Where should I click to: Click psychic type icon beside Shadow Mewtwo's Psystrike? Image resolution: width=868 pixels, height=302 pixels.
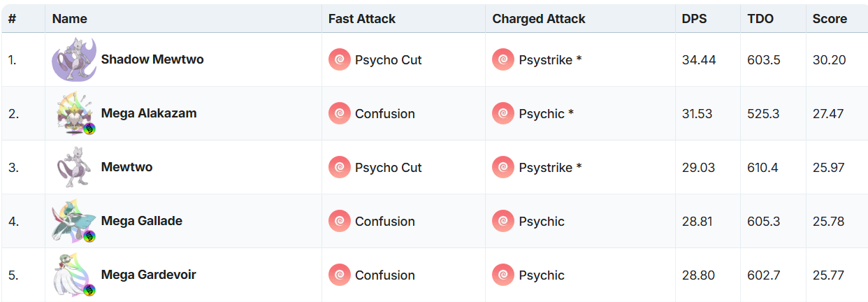tap(503, 60)
